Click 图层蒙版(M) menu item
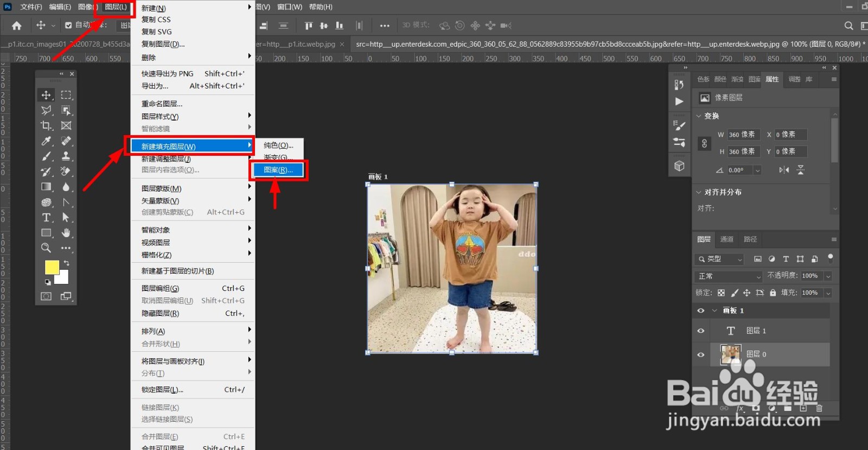 pos(193,188)
